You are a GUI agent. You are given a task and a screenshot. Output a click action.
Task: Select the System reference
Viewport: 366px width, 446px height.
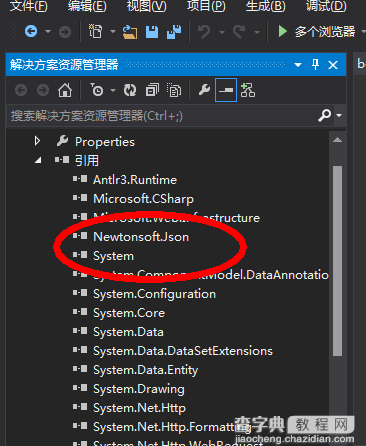[113, 256]
